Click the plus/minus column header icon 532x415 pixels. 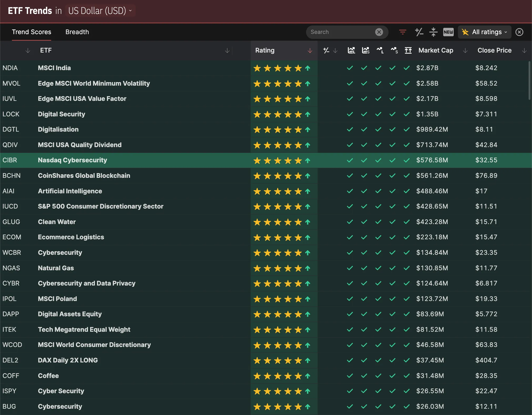tap(326, 50)
